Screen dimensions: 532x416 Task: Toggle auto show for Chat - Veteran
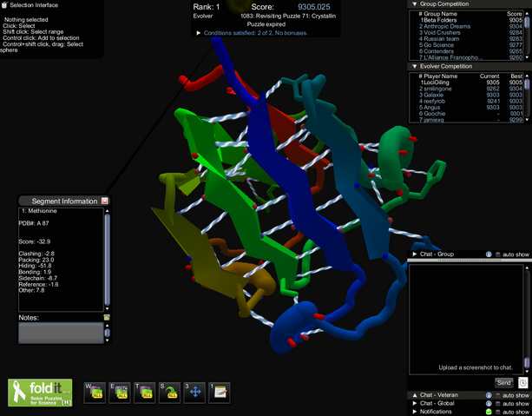point(498,395)
